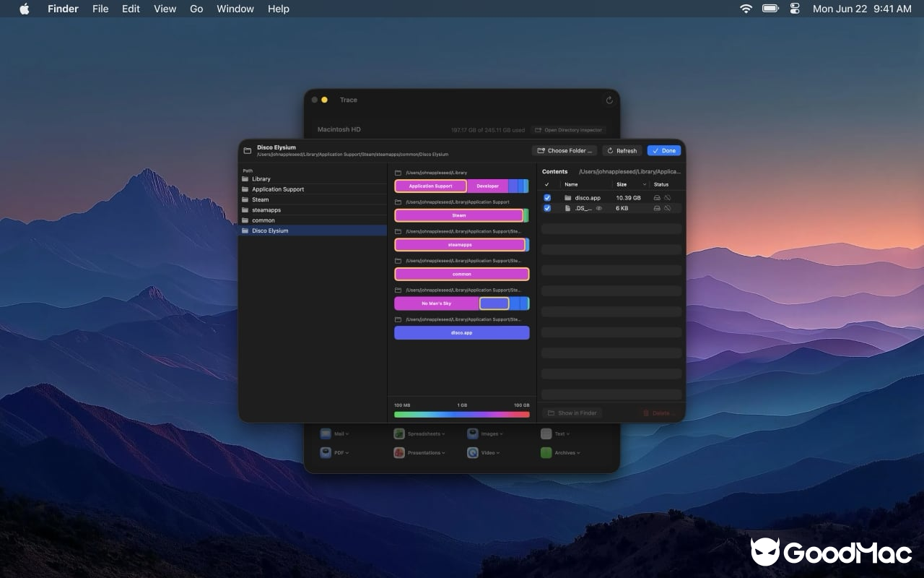The image size is (924, 578).
Task: Click the 10.39 GB size value
Action: (628, 197)
